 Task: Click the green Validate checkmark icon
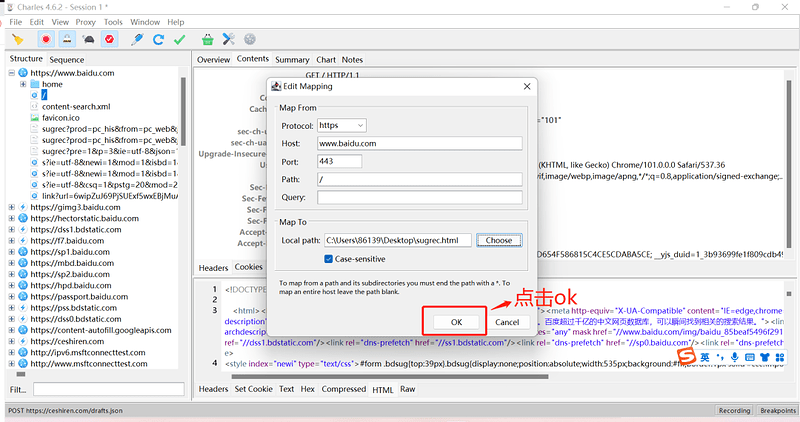tap(180, 39)
